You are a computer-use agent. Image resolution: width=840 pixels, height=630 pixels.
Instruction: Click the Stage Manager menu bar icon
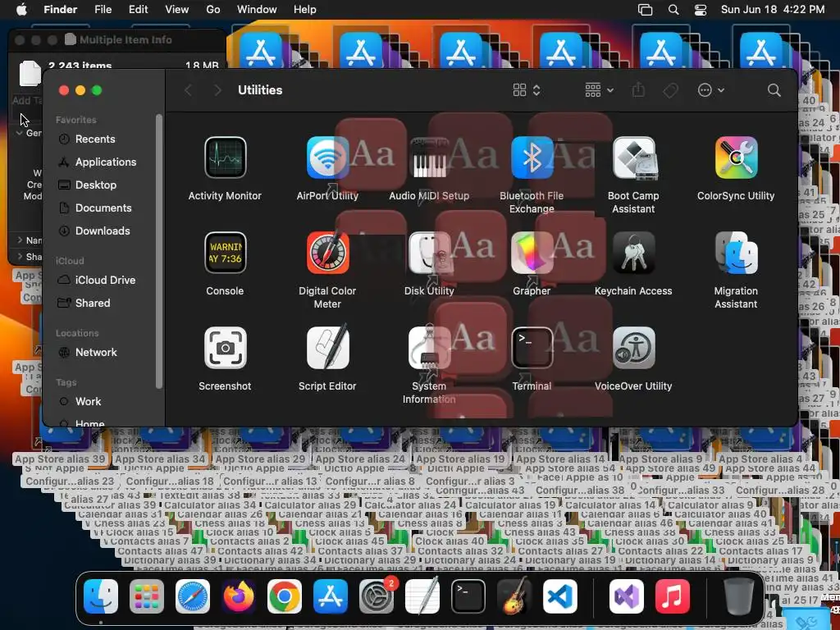[645, 10]
